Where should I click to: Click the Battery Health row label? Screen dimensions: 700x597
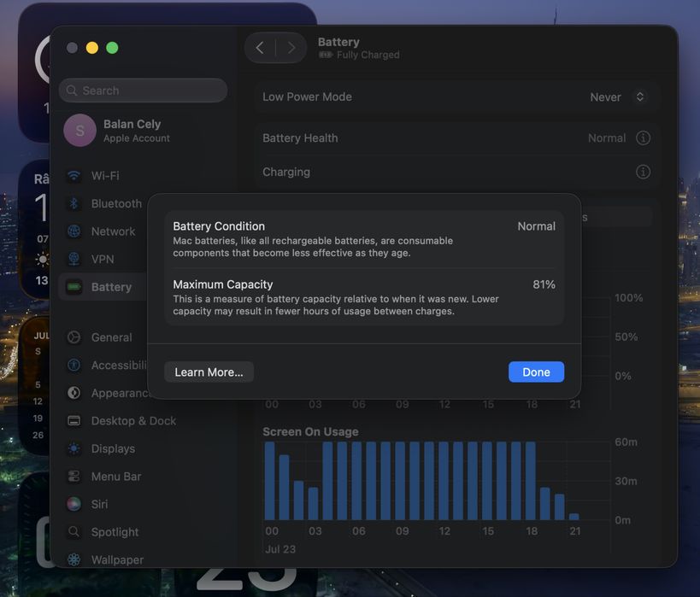coord(300,138)
